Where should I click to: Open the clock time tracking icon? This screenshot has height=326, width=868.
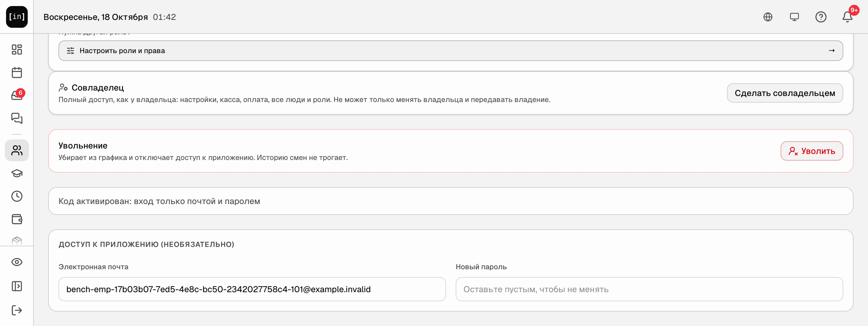click(x=17, y=196)
